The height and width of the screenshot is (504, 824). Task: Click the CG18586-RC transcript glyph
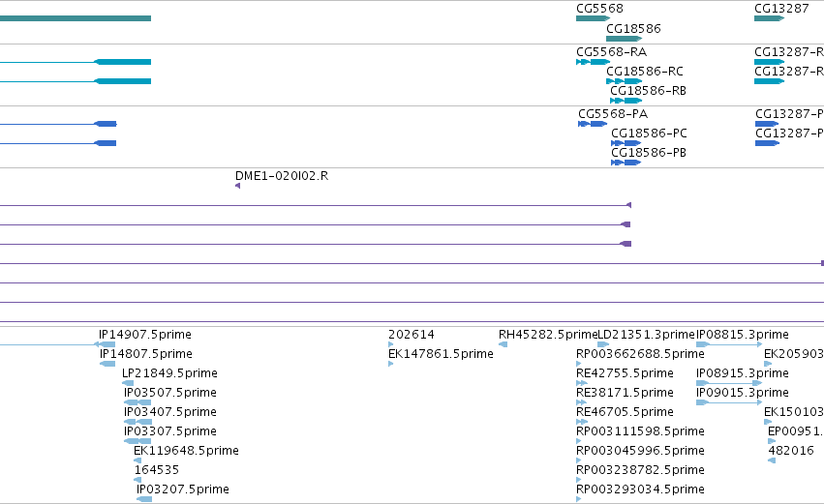pyautogui.click(x=624, y=81)
